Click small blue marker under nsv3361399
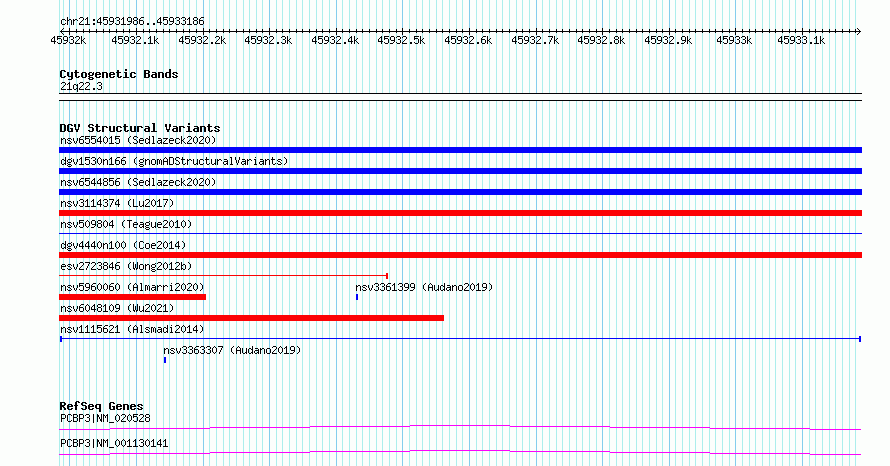The height and width of the screenshot is (466, 890). click(357, 297)
